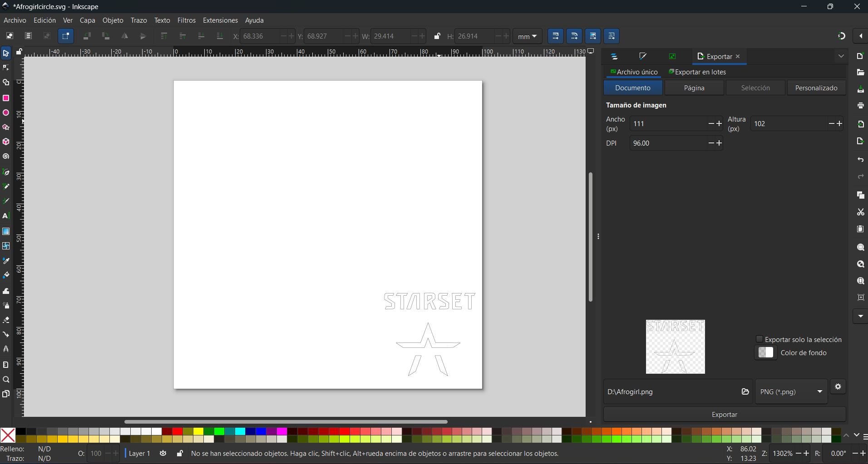Select the Dropper color picker tool
This screenshot has width=868, height=464.
[6, 261]
